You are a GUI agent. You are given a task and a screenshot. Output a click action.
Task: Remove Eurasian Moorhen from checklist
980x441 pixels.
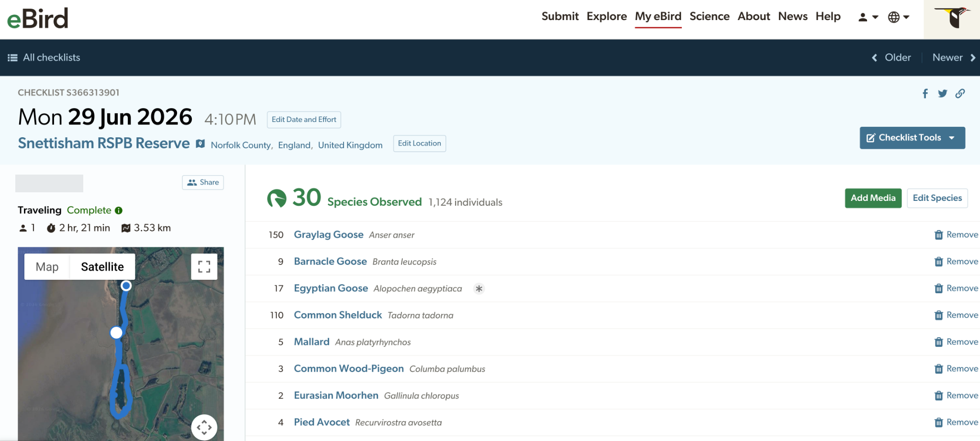tap(956, 396)
